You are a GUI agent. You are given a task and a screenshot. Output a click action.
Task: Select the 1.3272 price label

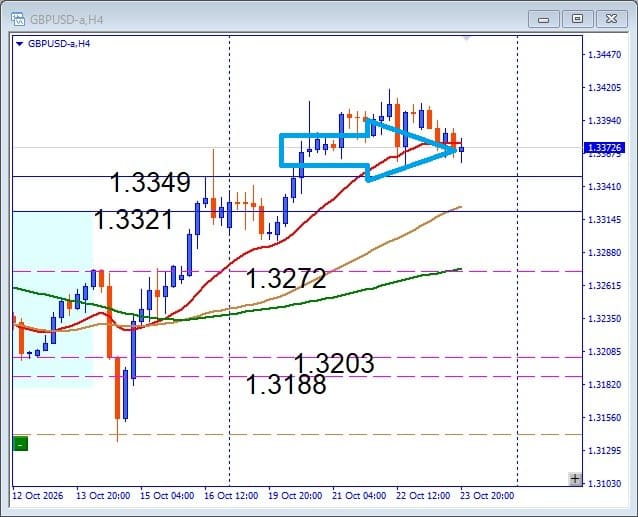click(x=286, y=278)
